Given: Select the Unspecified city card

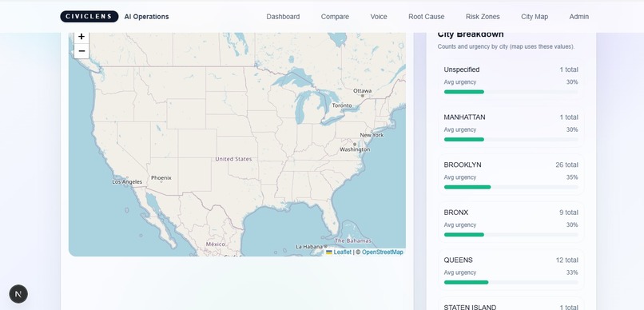Looking at the screenshot, I should [x=511, y=80].
